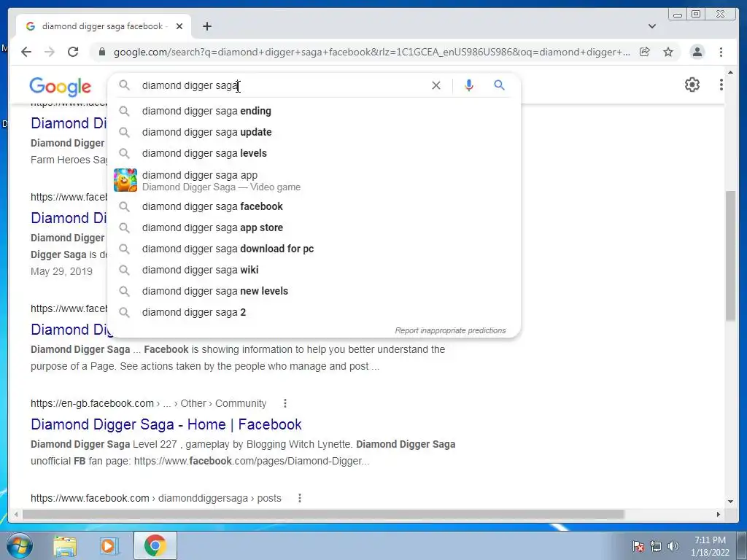Viewport: 747px width, 560px height.
Task: Open the Windows Start menu
Action: 18,545
